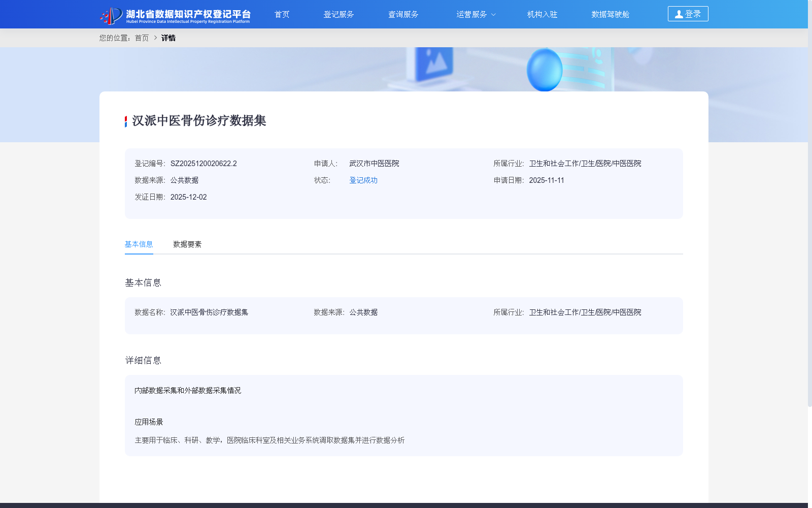Switch to the 数据要素 tab
812x508 pixels.
[187, 244]
